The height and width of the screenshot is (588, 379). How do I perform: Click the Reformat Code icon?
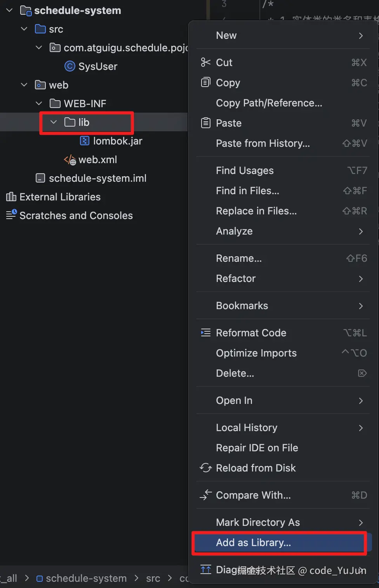coord(205,333)
